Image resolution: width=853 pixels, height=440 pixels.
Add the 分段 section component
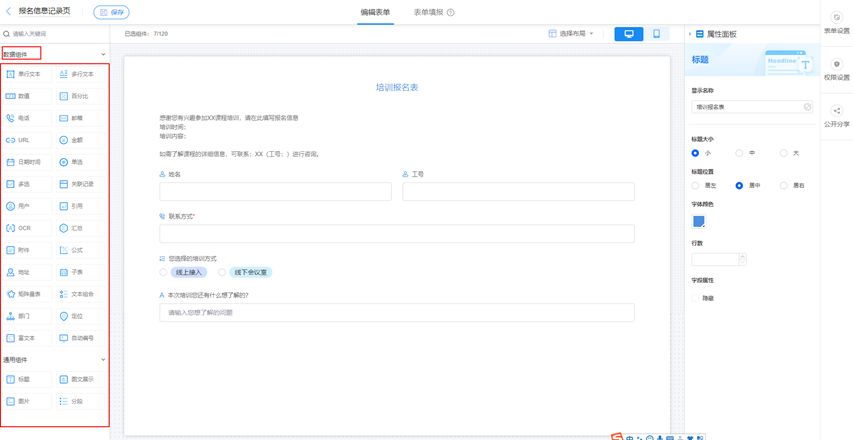tap(81, 401)
